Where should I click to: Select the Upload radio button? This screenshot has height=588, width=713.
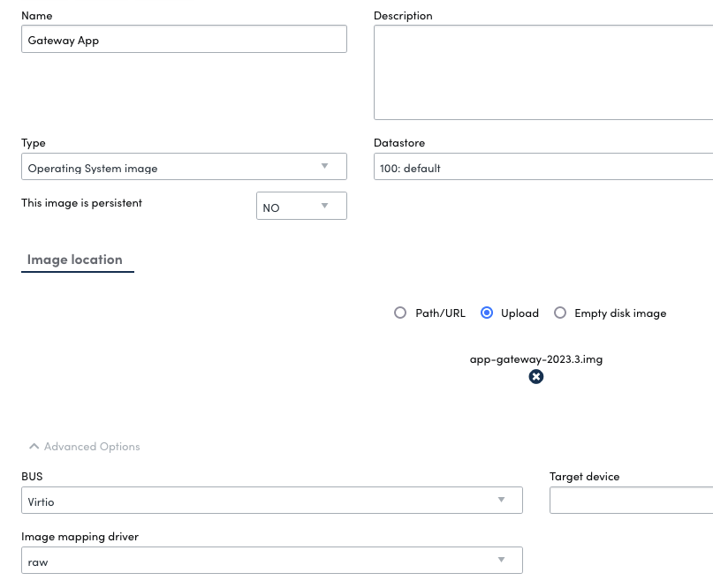click(x=486, y=313)
